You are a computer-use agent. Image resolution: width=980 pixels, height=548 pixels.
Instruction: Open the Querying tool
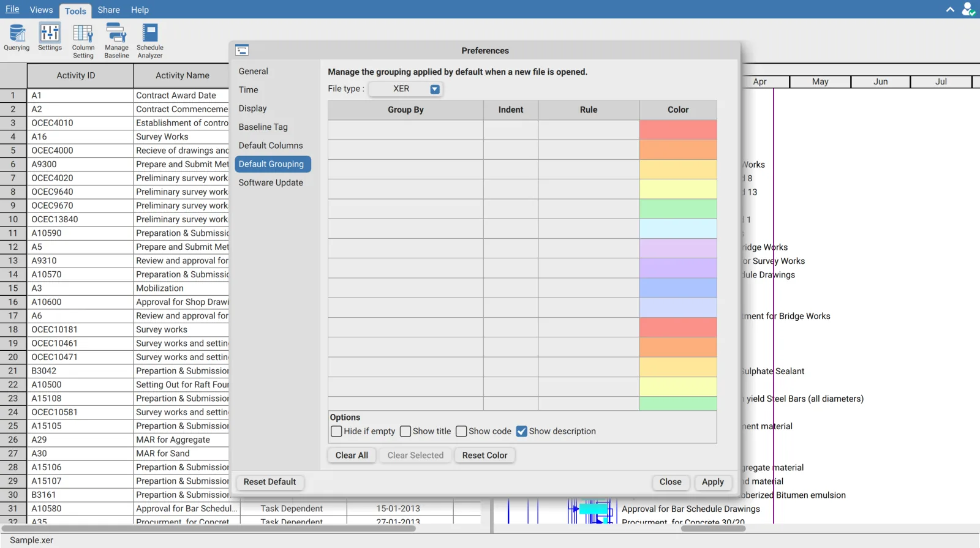coord(17,37)
